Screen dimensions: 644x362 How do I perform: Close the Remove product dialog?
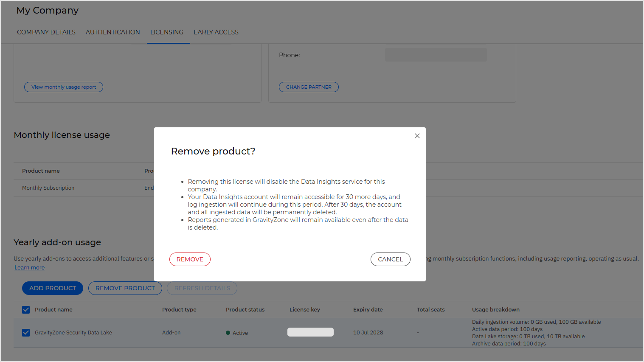pos(417,135)
